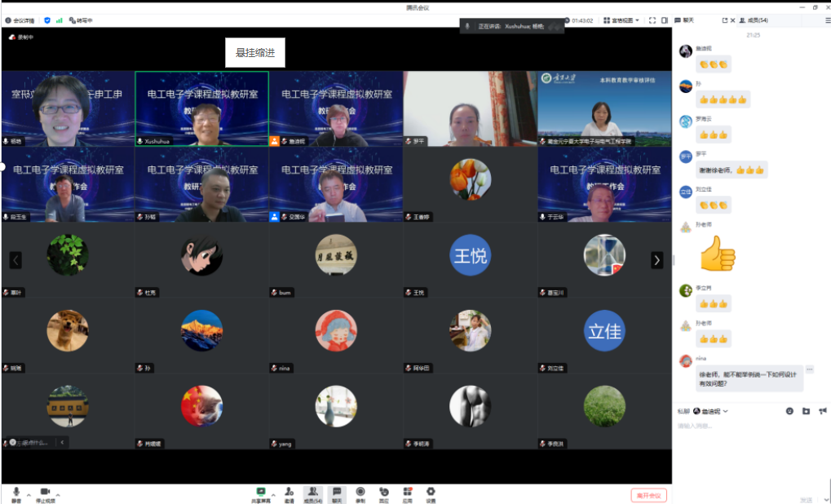831x504 pixels.
Task: Open emoji picker in chat input area
Action: click(x=789, y=411)
